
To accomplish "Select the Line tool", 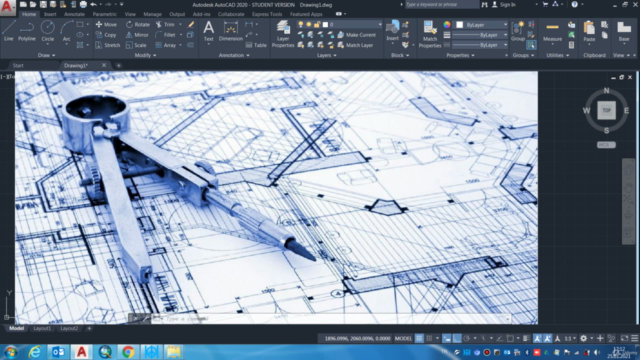I will click(x=9, y=31).
